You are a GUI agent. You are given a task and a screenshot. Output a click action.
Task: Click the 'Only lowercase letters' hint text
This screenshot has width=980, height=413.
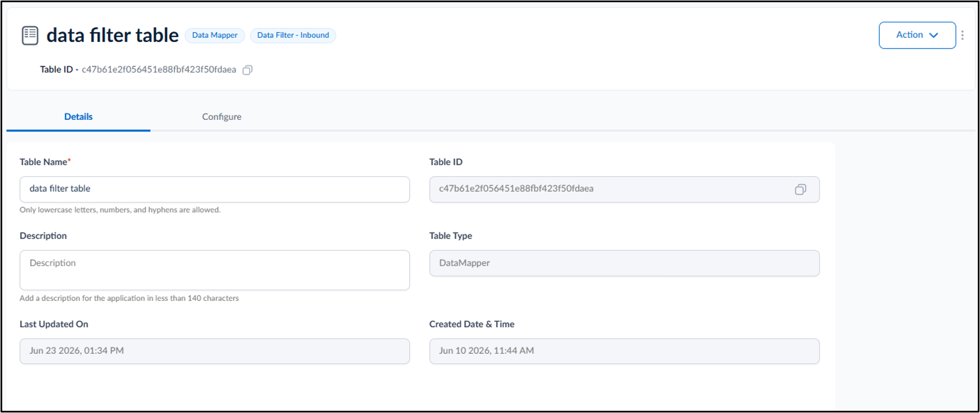tap(120, 210)
